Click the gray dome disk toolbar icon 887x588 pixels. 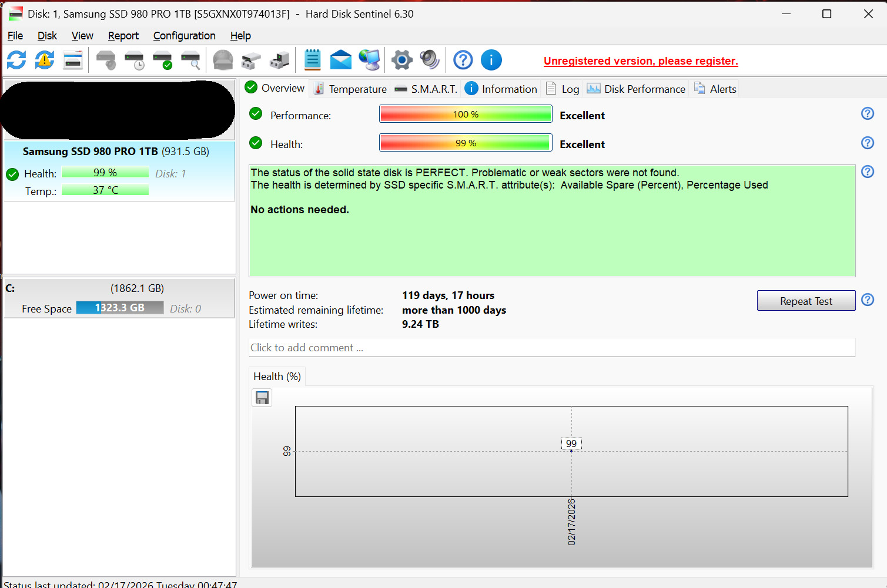click(223, 60)
